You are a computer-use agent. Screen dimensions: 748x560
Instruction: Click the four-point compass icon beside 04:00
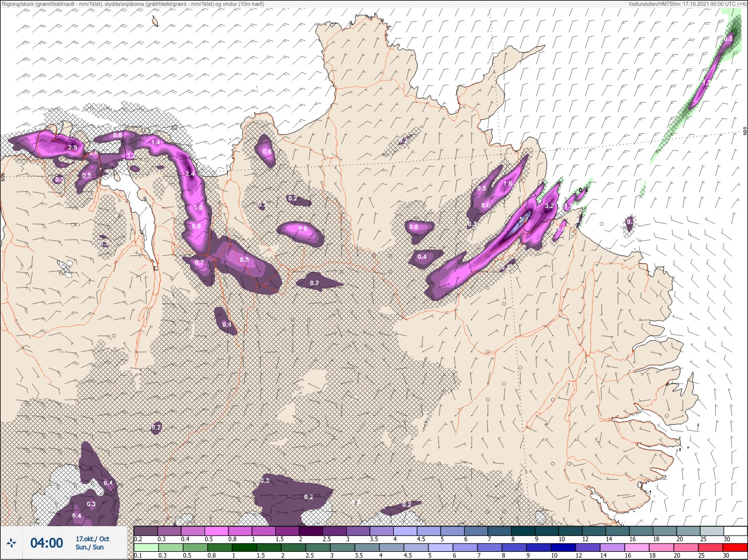[11, 543]
